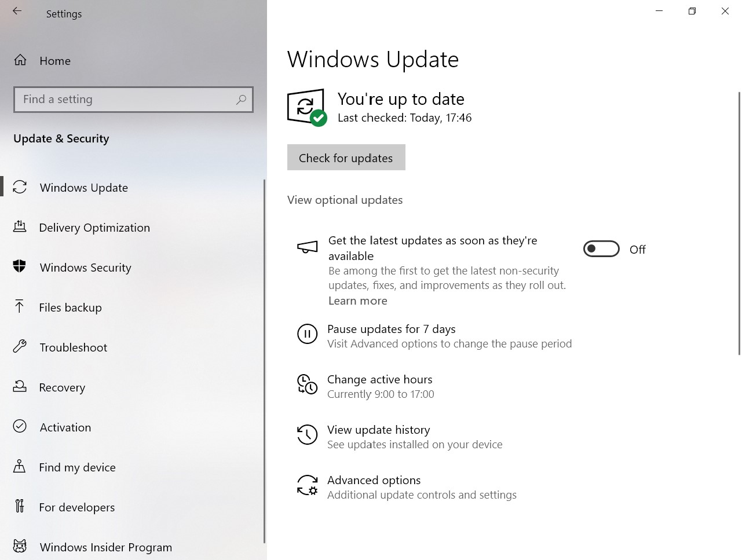
Task: Click the main pane vertical scrollbar
Action: 739,223
